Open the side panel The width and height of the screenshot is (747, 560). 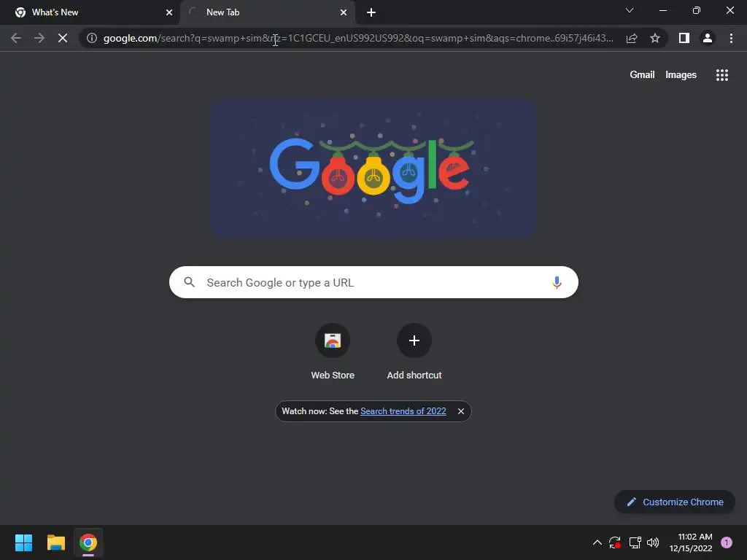tap(684, 38)
